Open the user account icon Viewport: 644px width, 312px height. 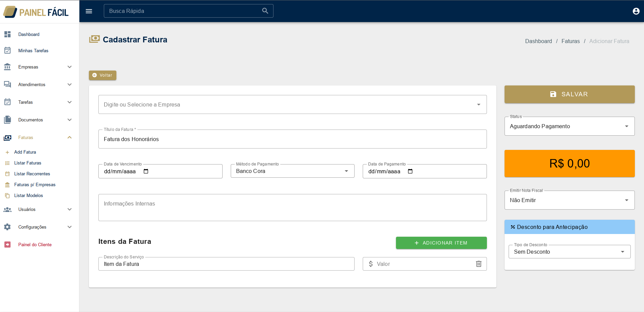(636, 11)
